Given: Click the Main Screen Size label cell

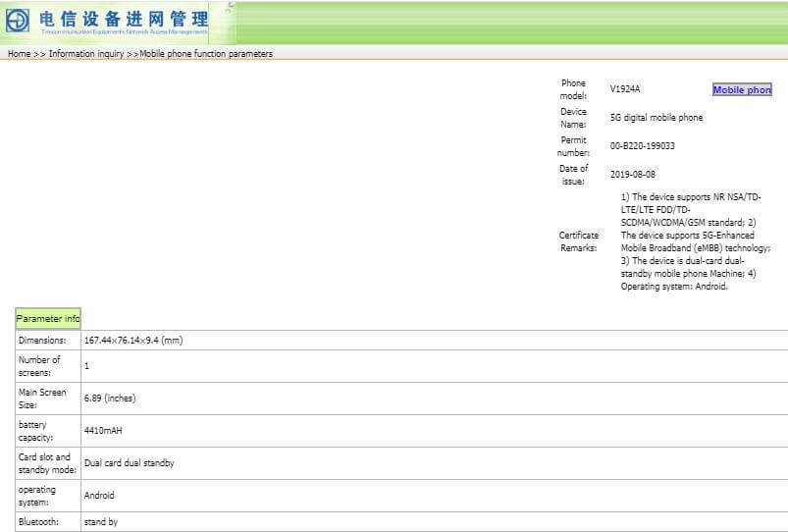Looking at the screenshot, I should click(48, 399).
